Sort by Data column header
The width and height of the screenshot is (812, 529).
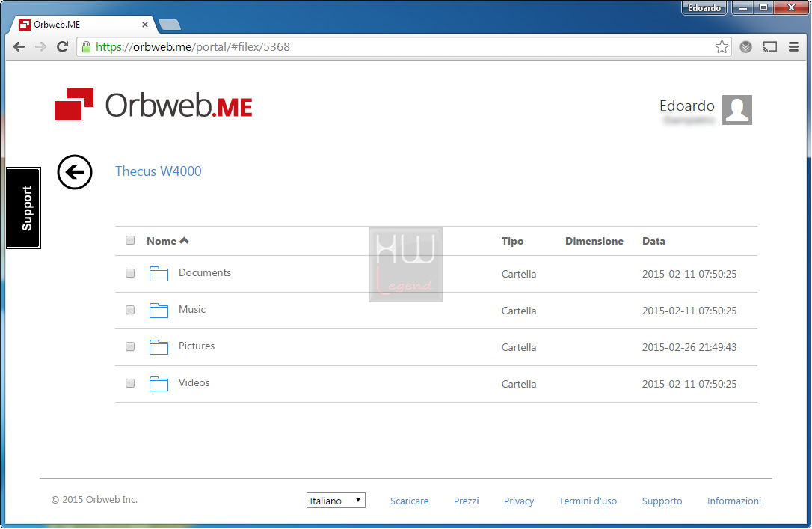653,241
